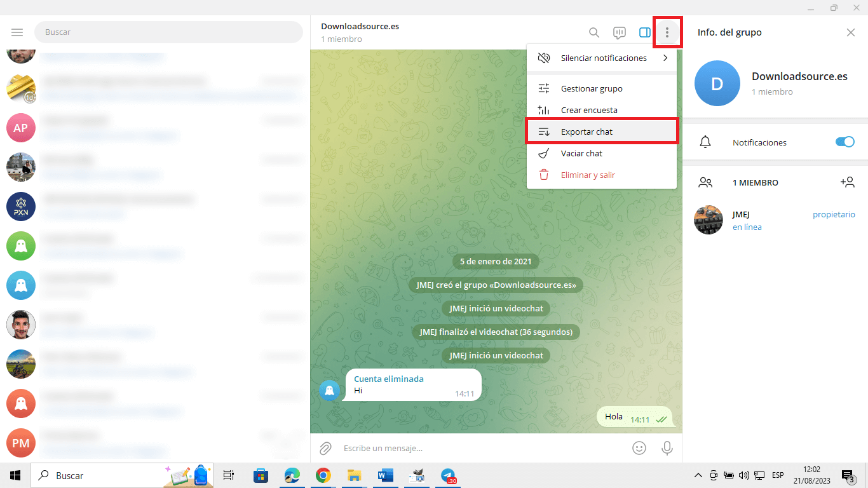Click the notifications bell icon
Viewport: 868px width, 488px height.
click(705, 142)
